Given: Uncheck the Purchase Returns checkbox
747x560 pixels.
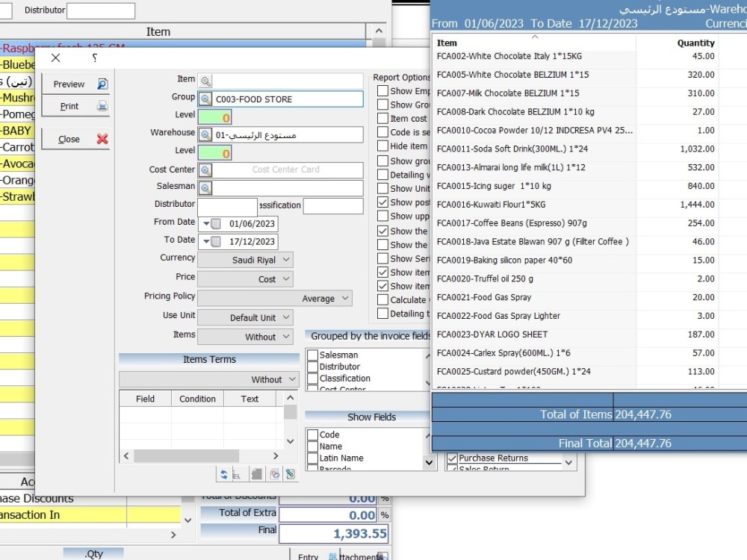Looking at the screenshot, I should 452,458.
